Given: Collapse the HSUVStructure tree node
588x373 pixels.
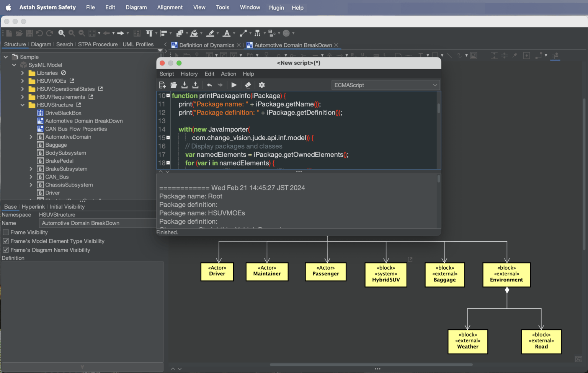Looking at the screenshot, I should (x=22, y=105).
